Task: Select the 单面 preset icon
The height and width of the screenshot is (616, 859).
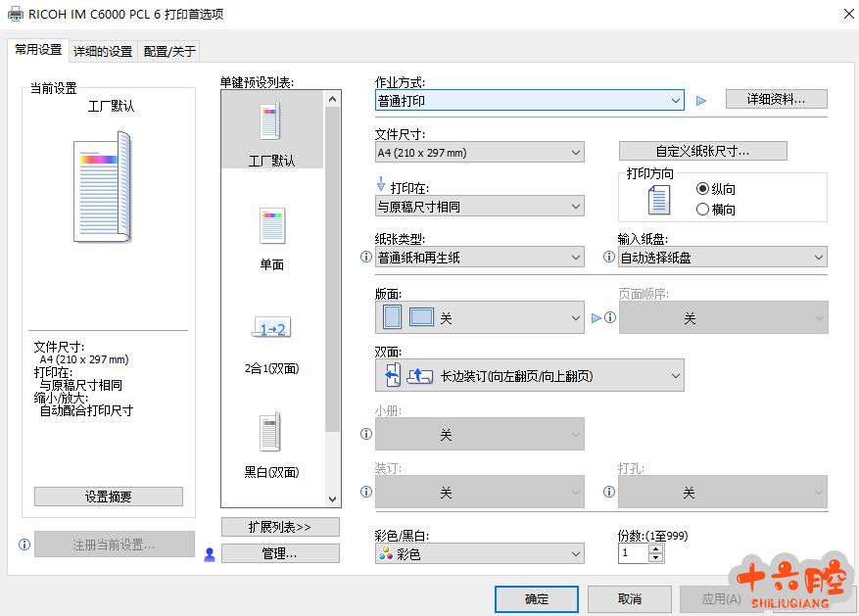Action: coord(271,226)
